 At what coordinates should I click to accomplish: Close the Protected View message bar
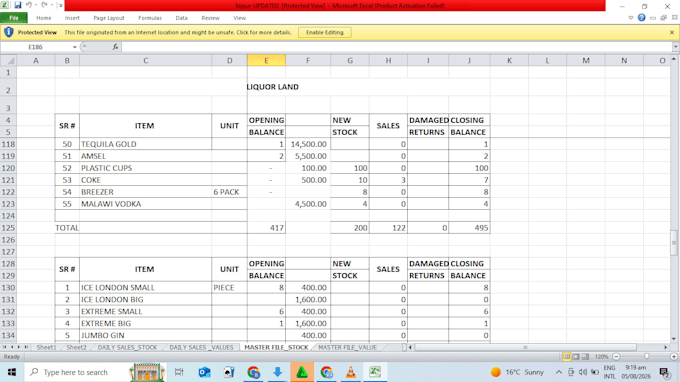click(x=672, y=33)
